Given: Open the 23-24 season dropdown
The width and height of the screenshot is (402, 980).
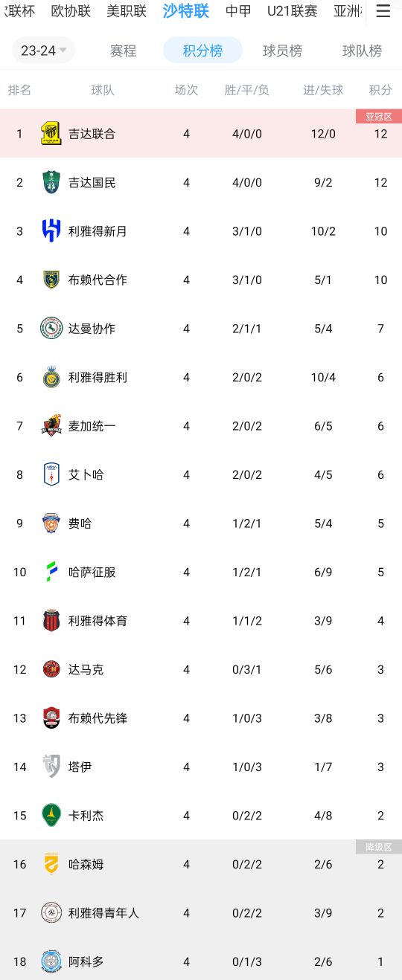Looking at the screenshot, I should (44, 51).
